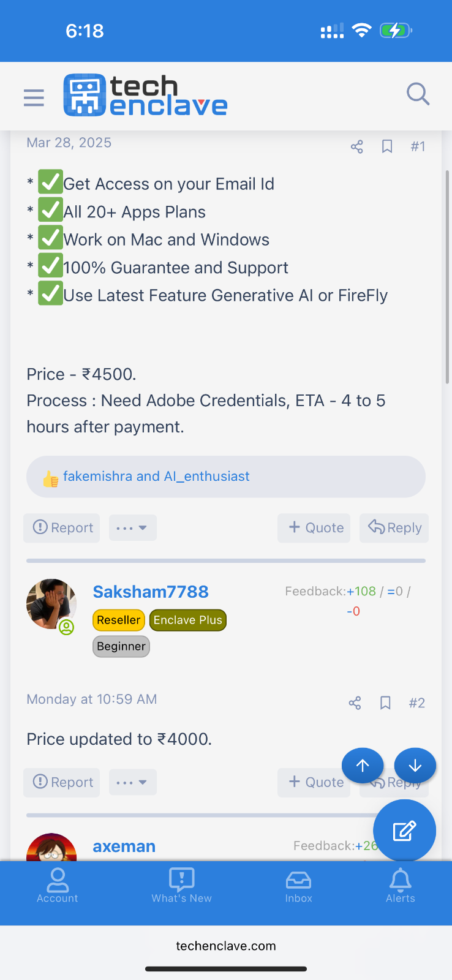Open the What's New tab
452x980 pixels.
tap(182, 886)
